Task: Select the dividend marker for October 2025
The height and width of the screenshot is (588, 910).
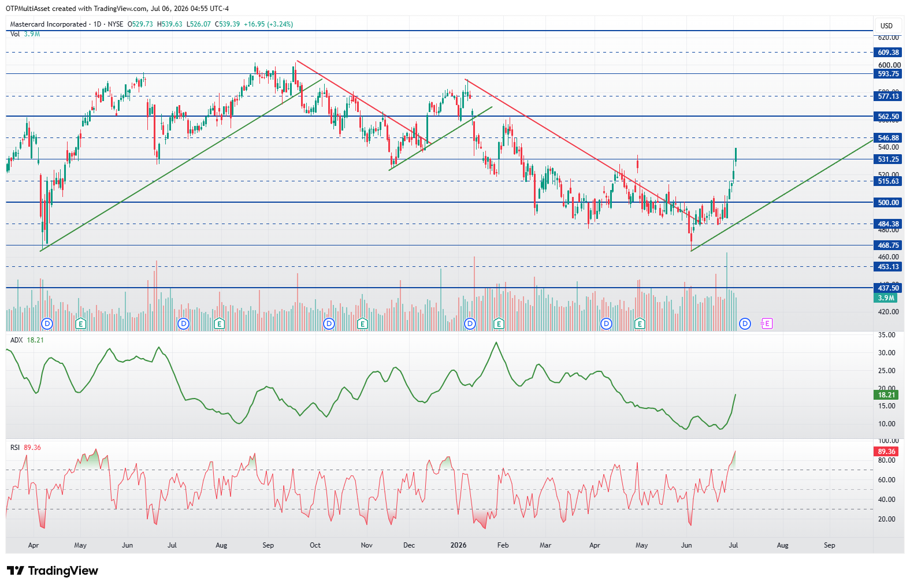Action: 329,323
